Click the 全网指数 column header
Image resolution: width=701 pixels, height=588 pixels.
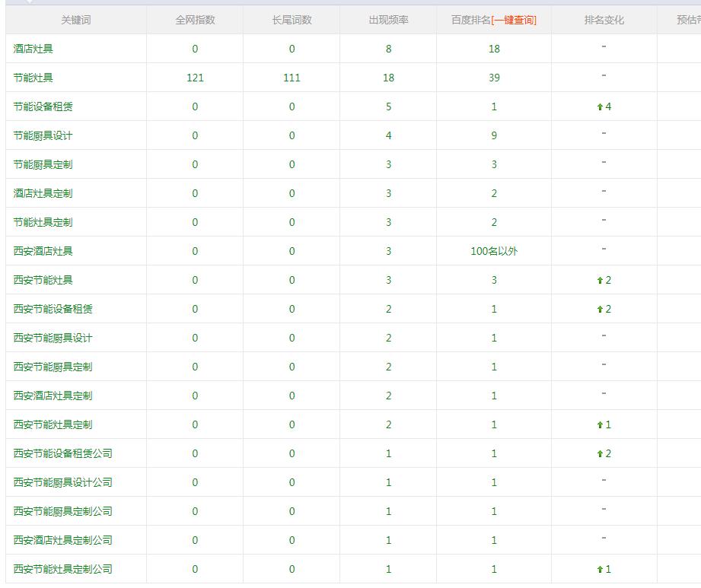[195, 20]
